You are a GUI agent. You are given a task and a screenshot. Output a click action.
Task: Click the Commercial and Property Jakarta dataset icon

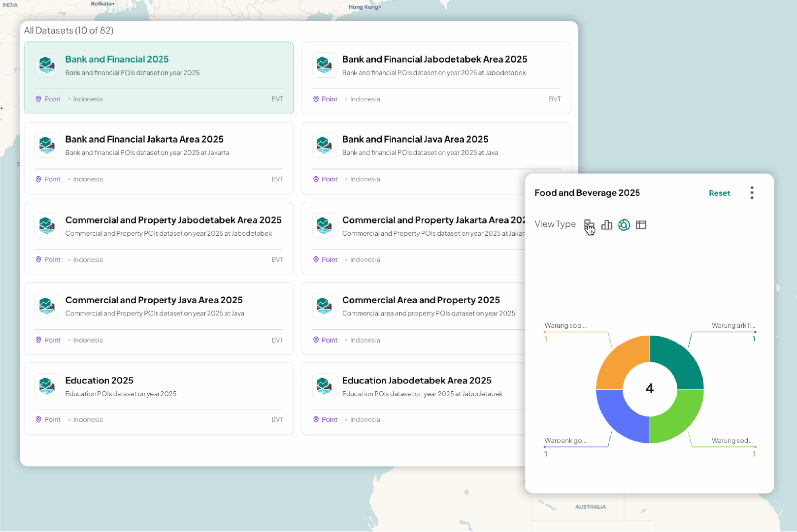tap(325, 226)
